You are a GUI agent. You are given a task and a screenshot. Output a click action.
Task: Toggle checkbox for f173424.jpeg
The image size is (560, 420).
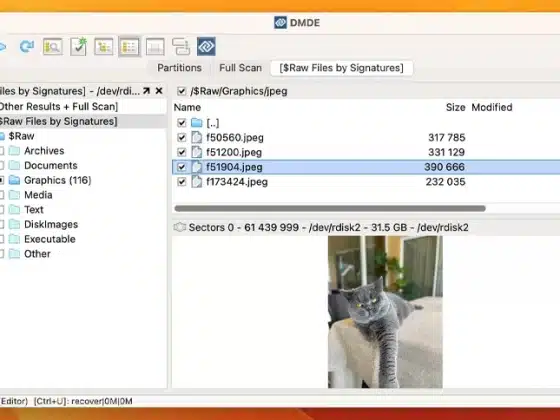coord(181,182)
